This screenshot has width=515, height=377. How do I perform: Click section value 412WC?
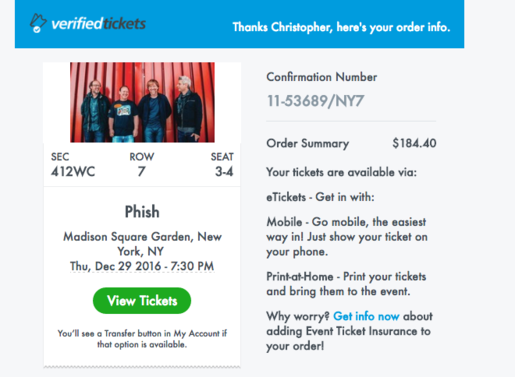pos(73,172)
